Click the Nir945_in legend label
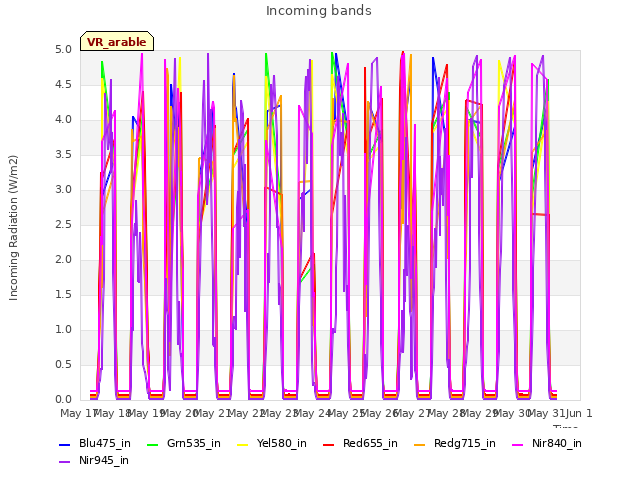The height and width of the screenshot is (480, 640). pyautogui.click(x=104, y=460)
